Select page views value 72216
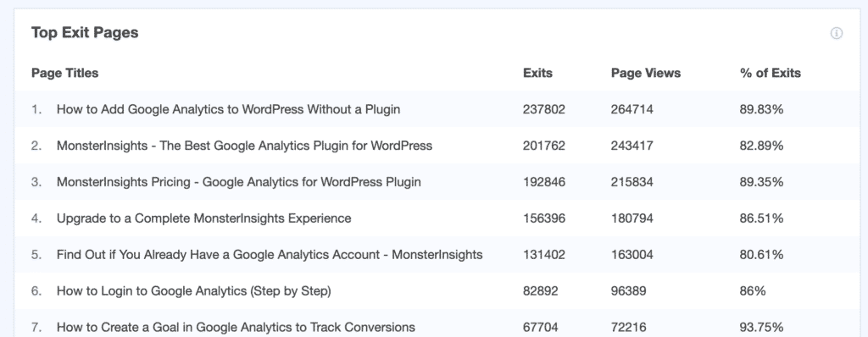This screenshot has width=868, height=337. (629, 328)
